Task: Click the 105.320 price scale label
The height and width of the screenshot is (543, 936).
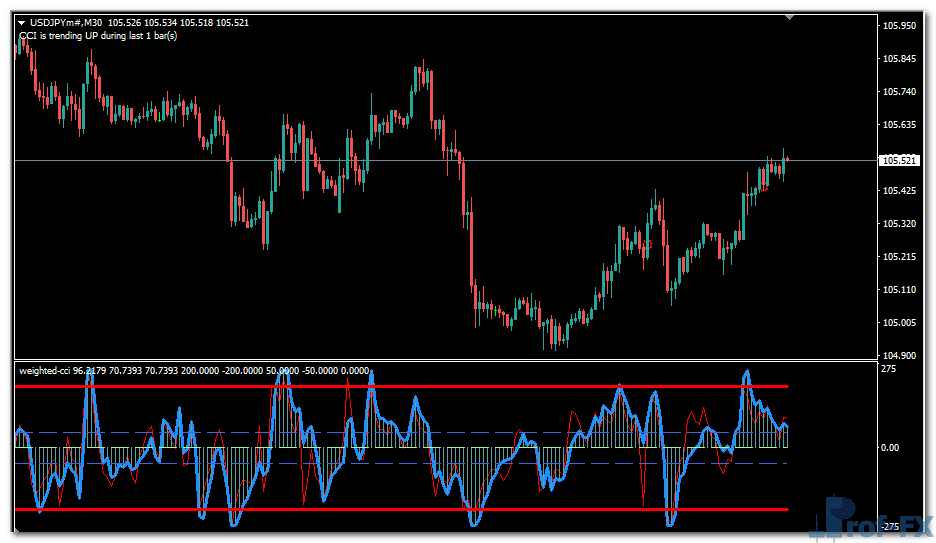Action: pos(897,224)
